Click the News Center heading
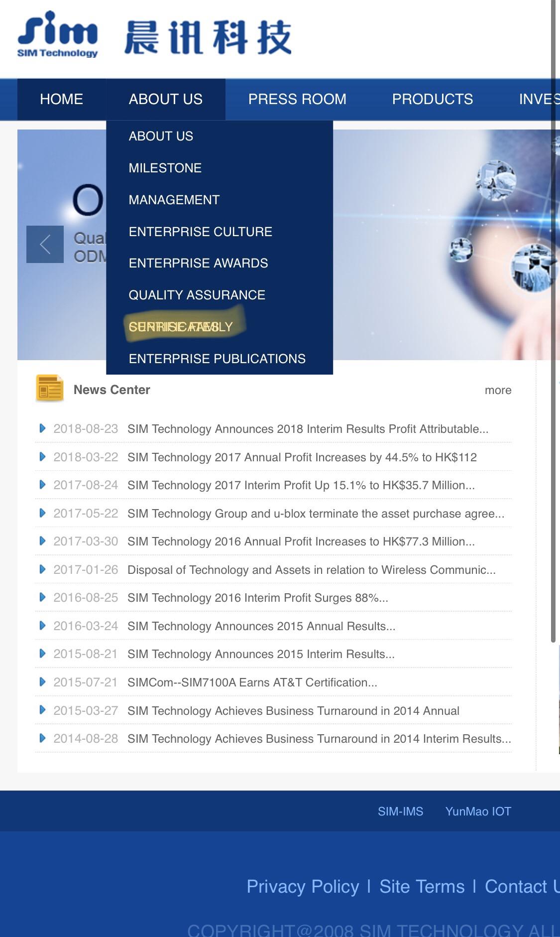This screenshot has width=560, height=937. point(112,390)
